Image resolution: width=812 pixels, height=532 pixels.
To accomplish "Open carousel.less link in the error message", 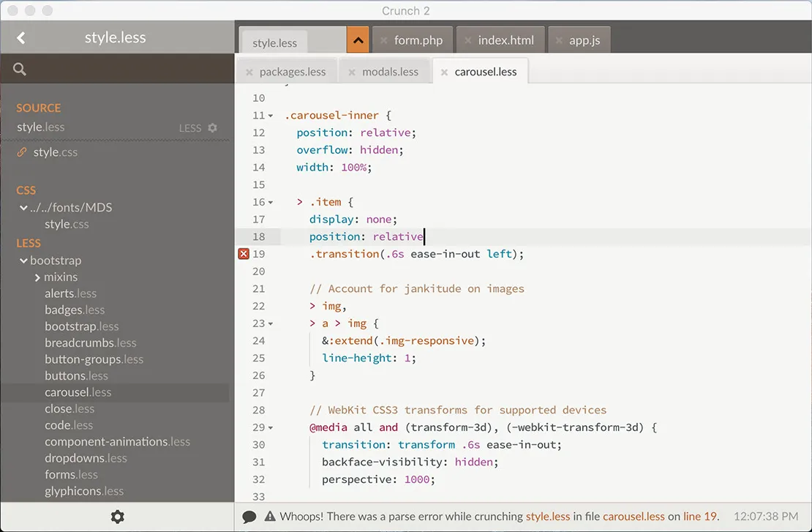I will (x=634, y=516).
